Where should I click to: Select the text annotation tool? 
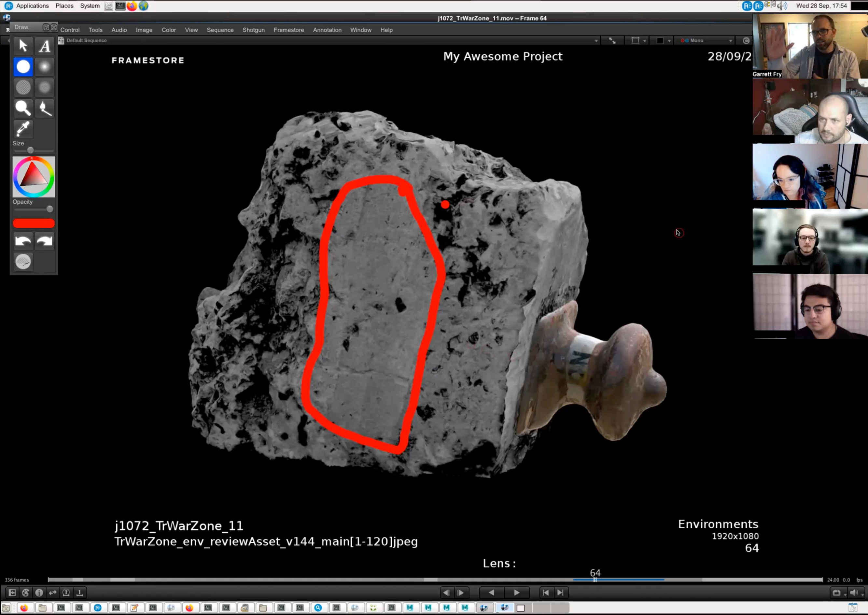coord(45,46)
